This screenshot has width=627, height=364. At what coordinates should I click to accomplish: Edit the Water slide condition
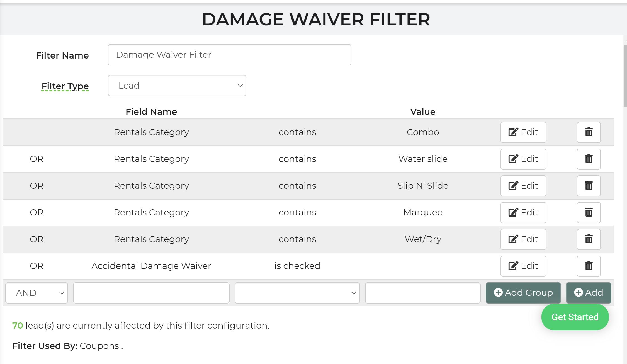pyautogui.click(x=523, y=159)
